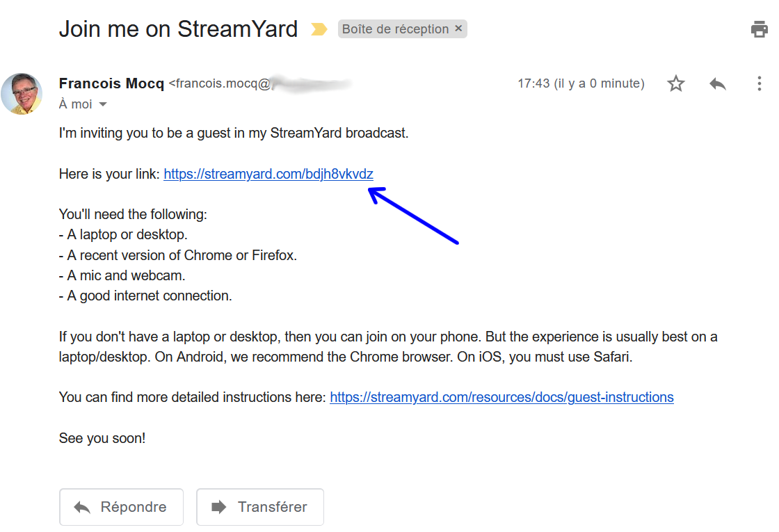Viewport: 779px width, 532px height.
Task: Open the streamyard.com/bdjh8vkvdz invite link
Action: pyautogui.click(x=268, y=174)
